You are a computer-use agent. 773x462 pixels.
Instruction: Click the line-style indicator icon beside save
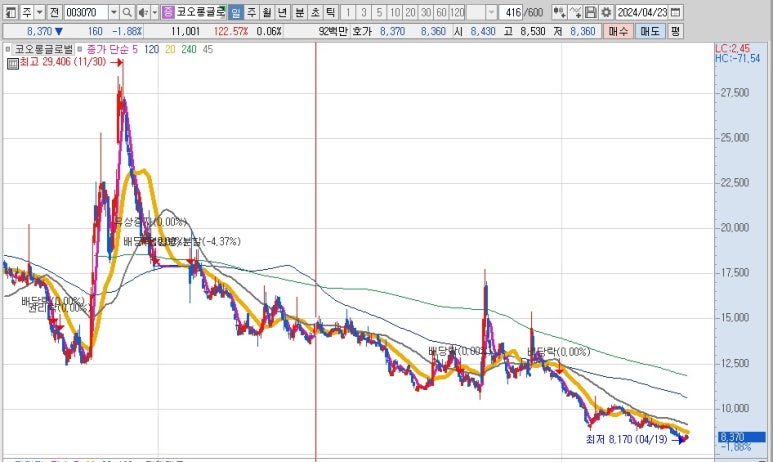tap(576, 12)
